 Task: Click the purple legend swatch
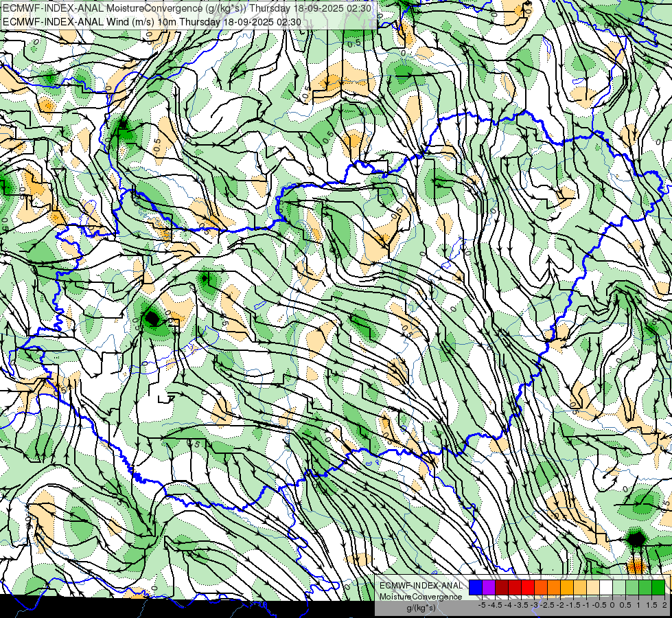point(489,588)
